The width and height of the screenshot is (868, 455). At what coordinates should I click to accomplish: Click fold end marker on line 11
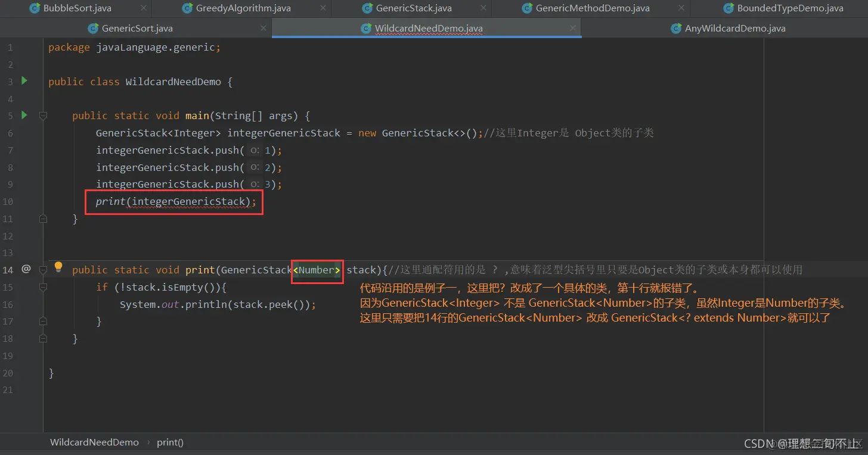coord(43,219)
